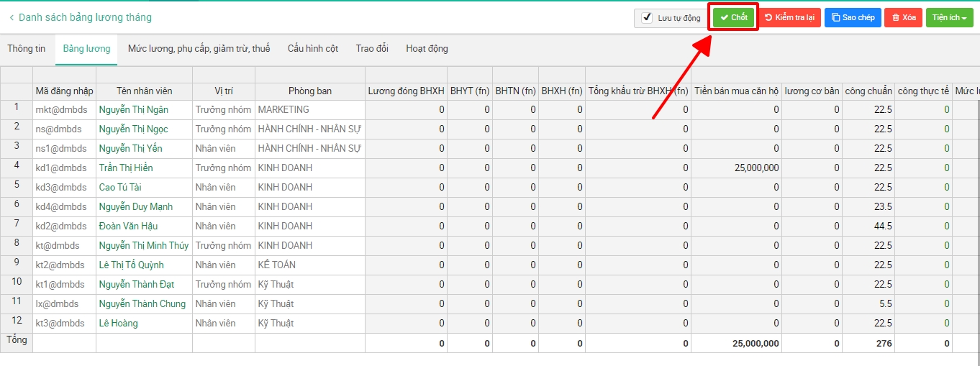Open the Hoạt động tab

pyautogui.click(x=427, y=49)
